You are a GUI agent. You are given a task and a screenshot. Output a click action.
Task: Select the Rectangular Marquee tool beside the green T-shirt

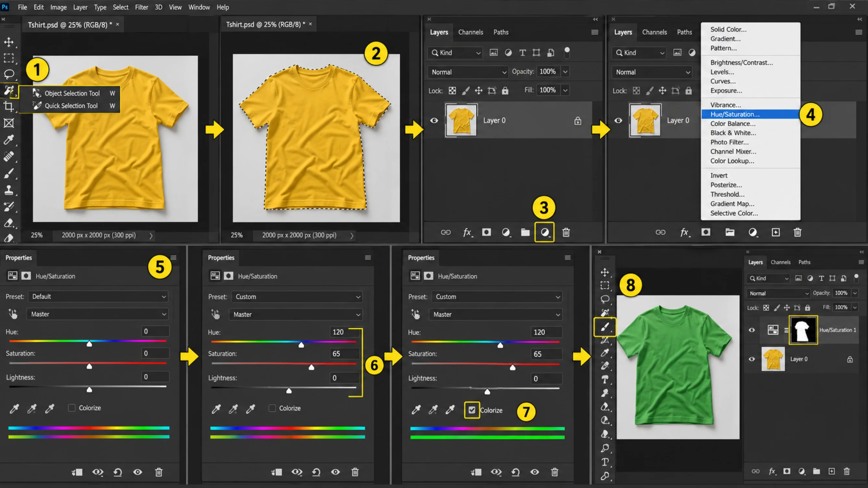[x=605, y=286]
